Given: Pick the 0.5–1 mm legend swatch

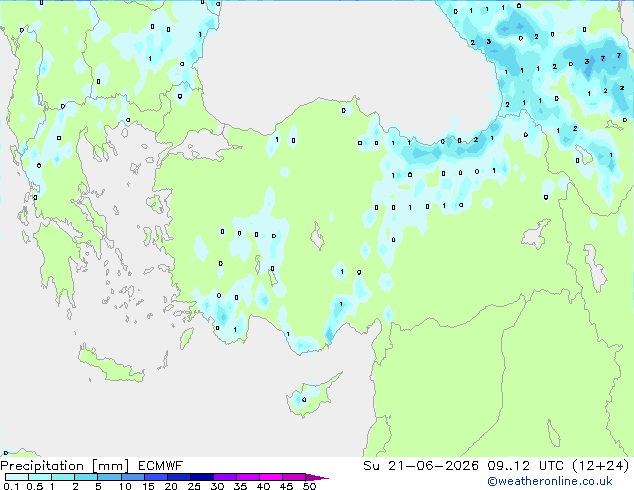Looking at the screenshot, I should (x=40, y=477).
